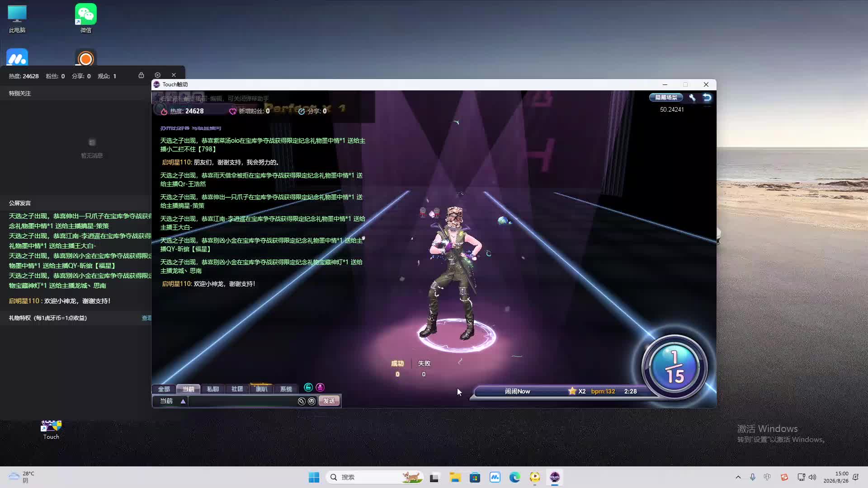Open the volume control in tray
This screenshot has height=488, width=868.
click(812, 477)
